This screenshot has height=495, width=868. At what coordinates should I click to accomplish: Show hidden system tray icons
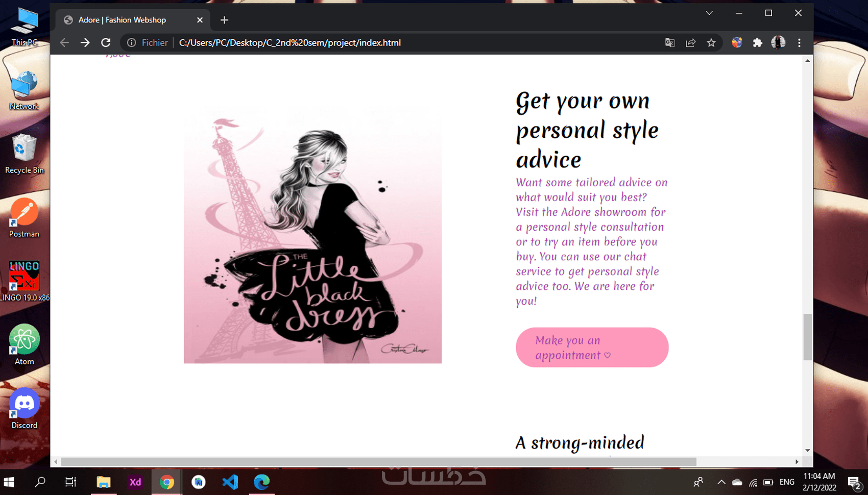click(721, 482)
